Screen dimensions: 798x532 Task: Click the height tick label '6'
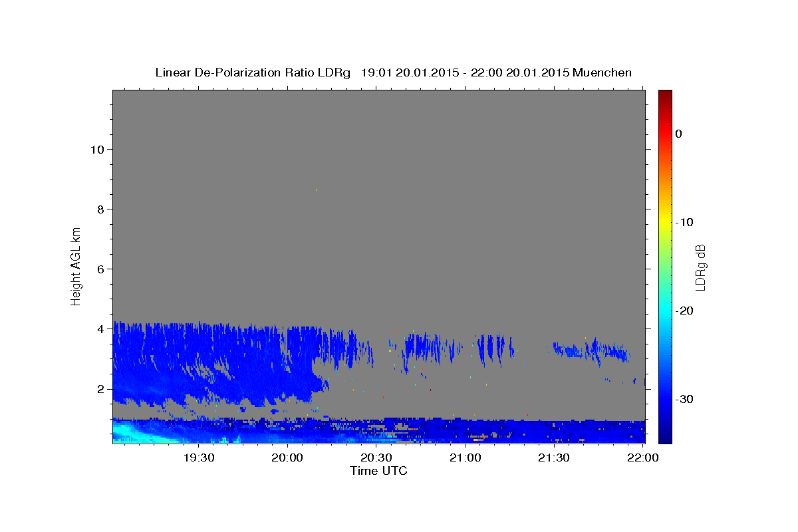coord(101,269)
